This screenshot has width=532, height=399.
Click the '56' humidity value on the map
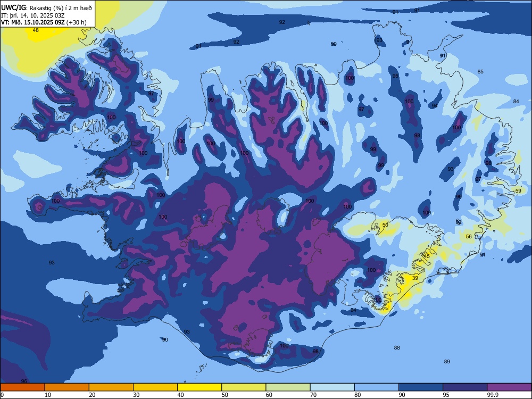469,237
